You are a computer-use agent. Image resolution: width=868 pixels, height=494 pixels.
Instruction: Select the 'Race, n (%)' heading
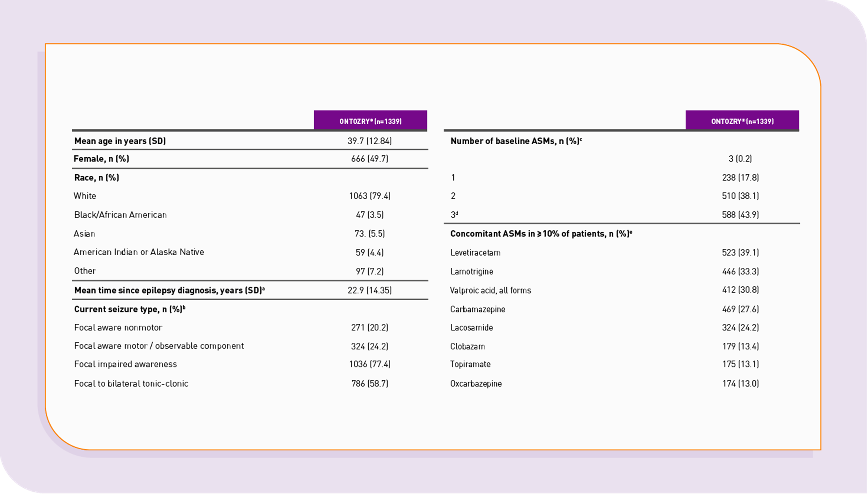point(97,178)
